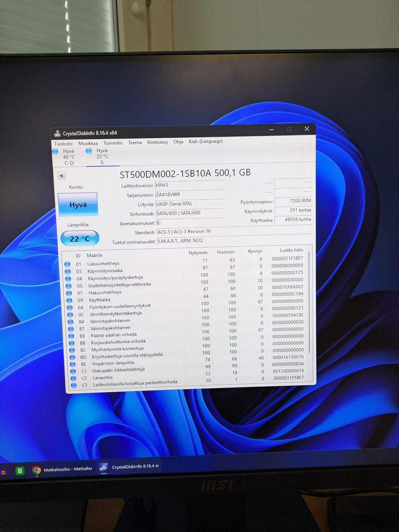The height and width of the screenshot is (532, 399).
Task: Click the Tuetut ominaisuudet field
Action: [234, 241]
